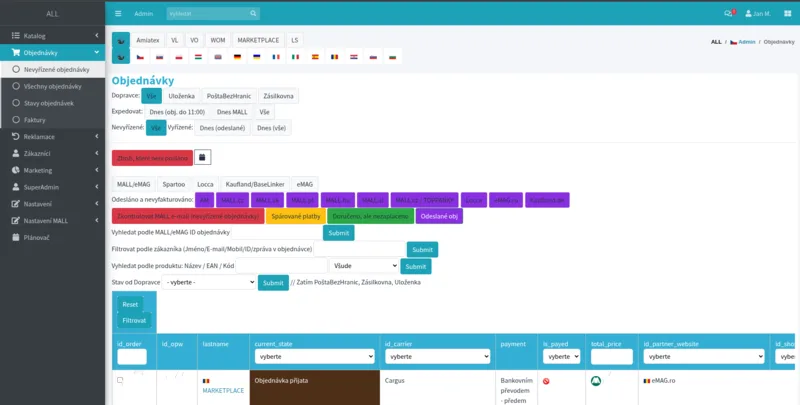Open Plánovač calendar item in sidebar
Viewport: 800px width, 405px height.
53,238
